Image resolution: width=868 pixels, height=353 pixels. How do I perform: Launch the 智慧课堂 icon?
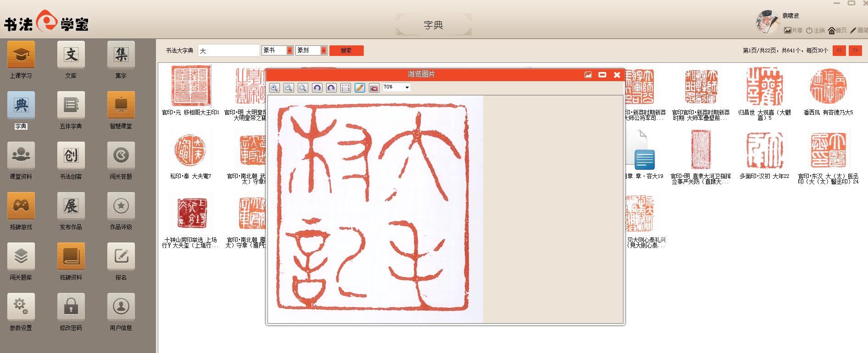[121, 105]
